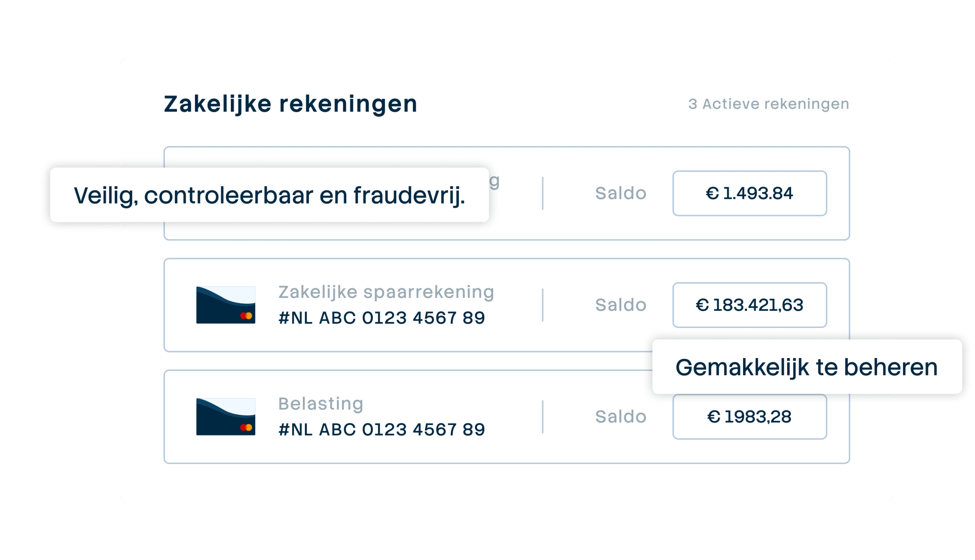The height and width of the screenshot is (560, 975).
Task: Select the € 183.421,63 balance box
Action: (749, 305)
